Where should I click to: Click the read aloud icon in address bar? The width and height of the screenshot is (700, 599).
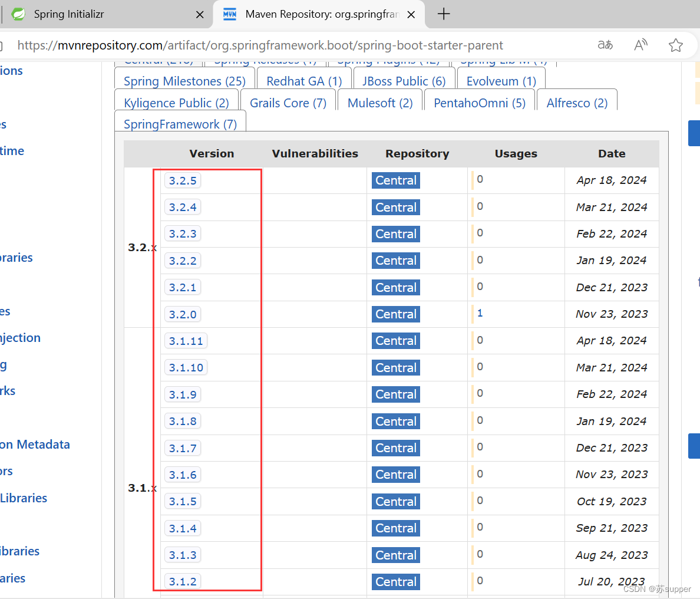coord(640,45)
